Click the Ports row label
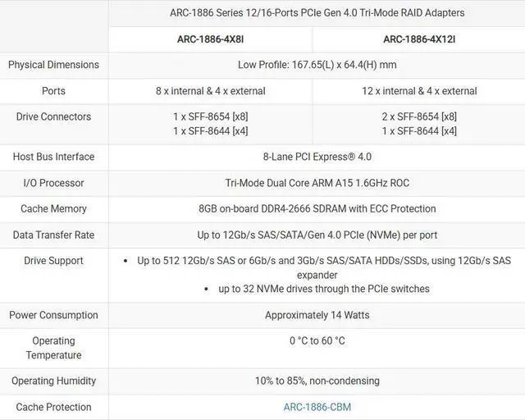Screen dimensions: 525x420 point(53,91)
